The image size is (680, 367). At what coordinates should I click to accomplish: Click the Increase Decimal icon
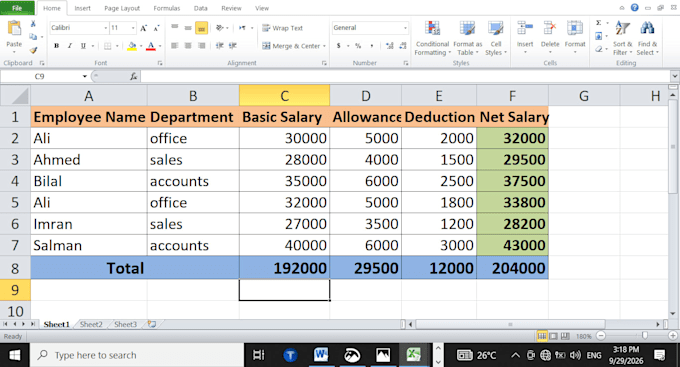coord(389,46)
